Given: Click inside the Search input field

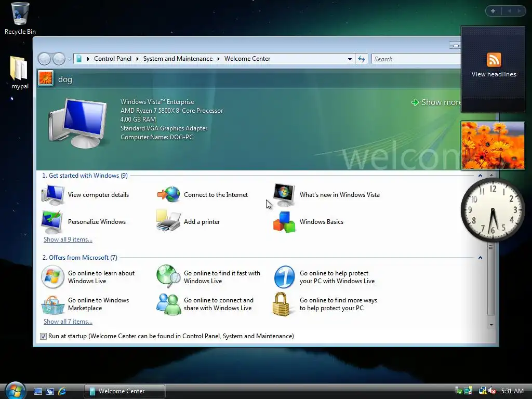Looking at the screenshot, I should point(416,59).
